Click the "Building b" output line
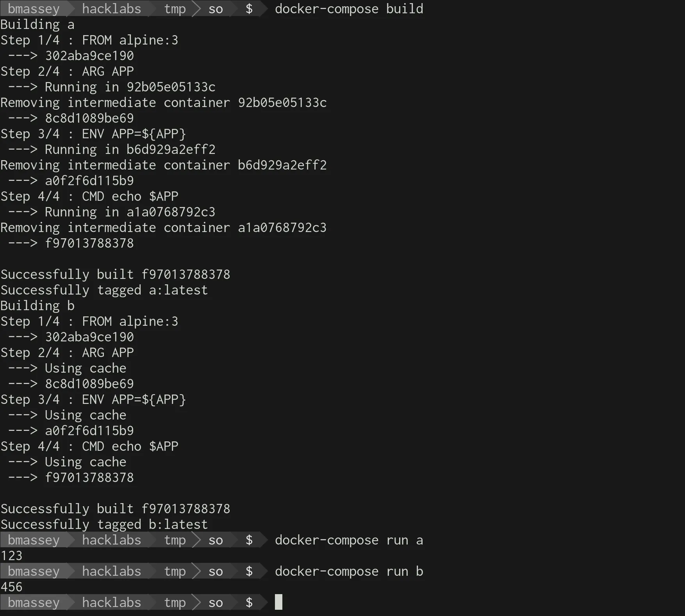This screenshot has height=616, width=685. (x=37, y=306)
